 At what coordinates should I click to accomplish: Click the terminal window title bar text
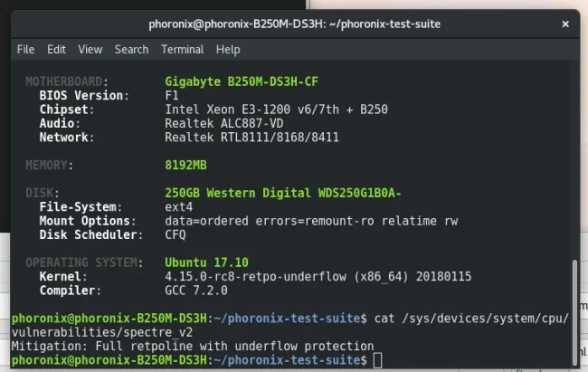[294, 24]
